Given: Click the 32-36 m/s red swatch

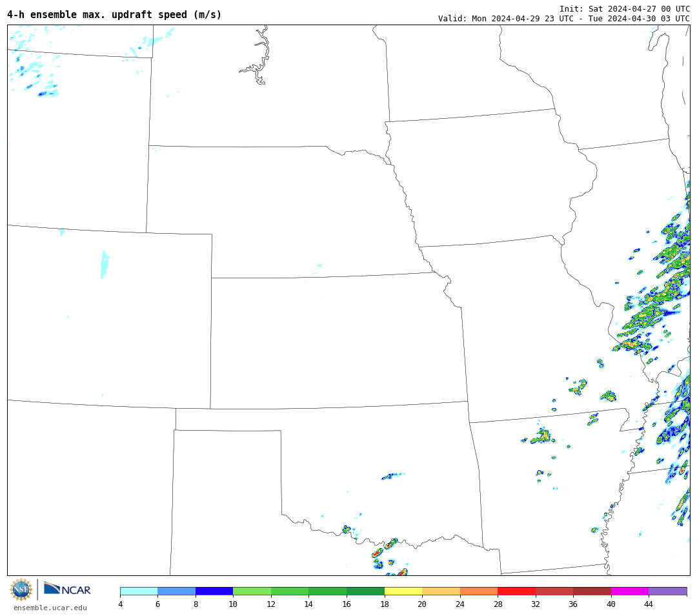Looking at the screenshot, I should (x=554, y=591).
